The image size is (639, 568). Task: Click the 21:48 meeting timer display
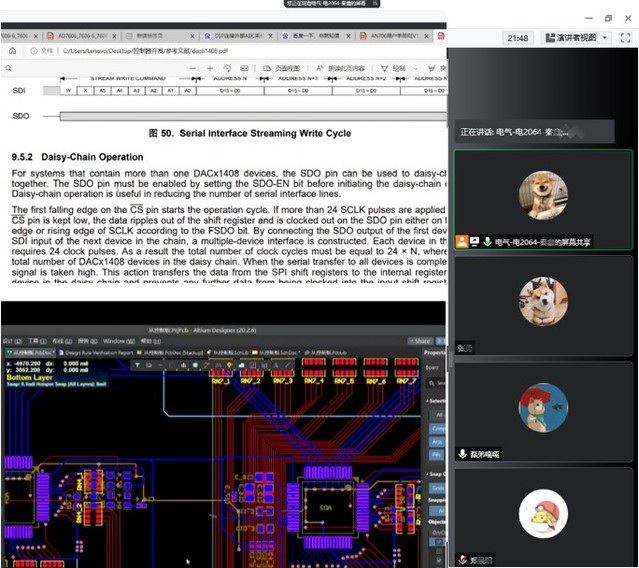pos(518,38)
